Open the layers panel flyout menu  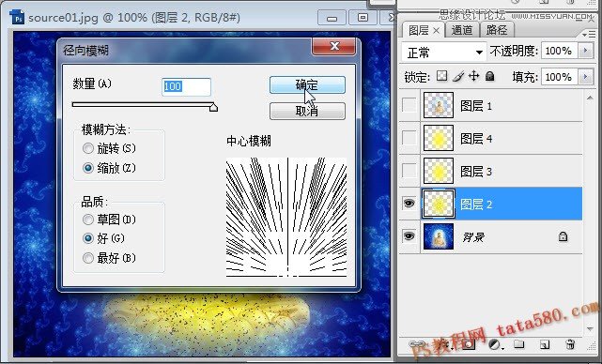[589, 35]
